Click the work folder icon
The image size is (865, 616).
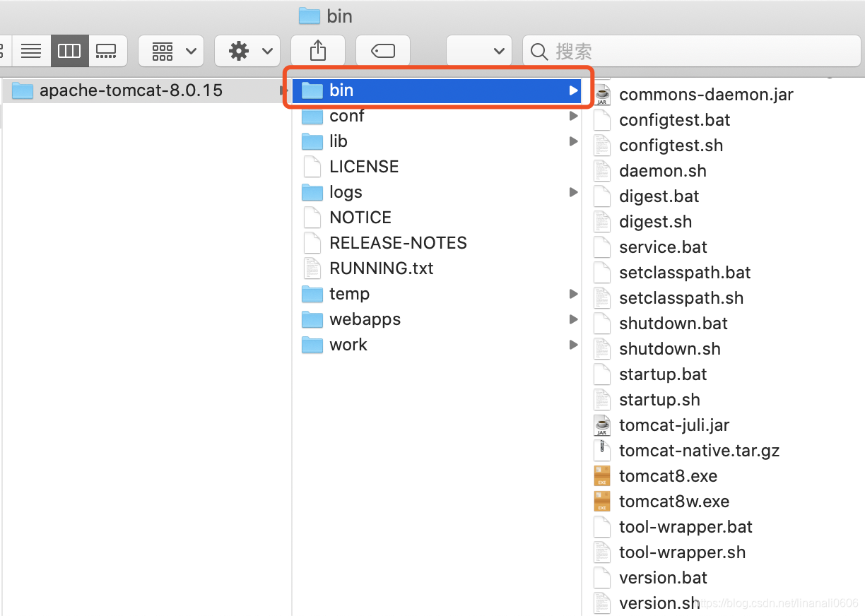point(312,345)
